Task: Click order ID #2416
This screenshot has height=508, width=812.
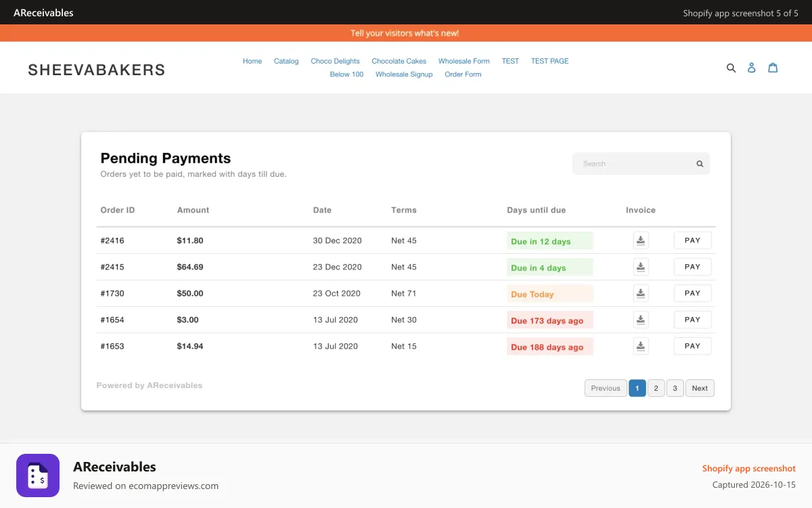Action: [x=112, y=240]
